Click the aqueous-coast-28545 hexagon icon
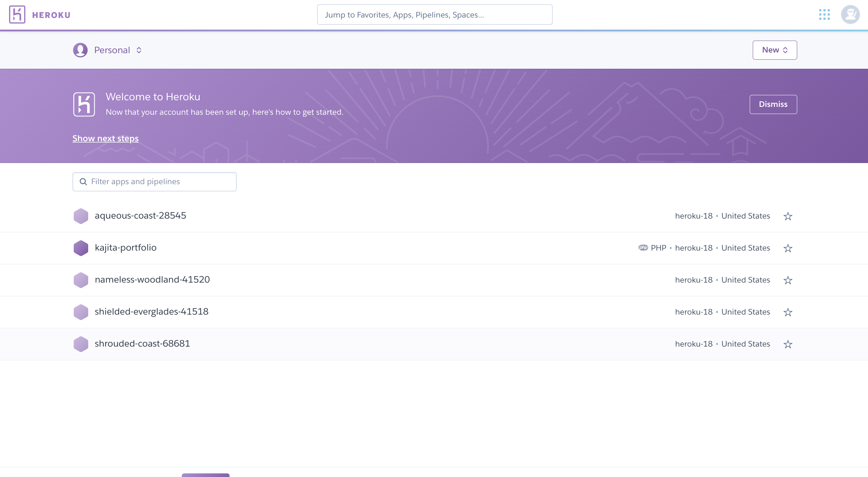Screen dimensions: 868x477 click(81, 216)
